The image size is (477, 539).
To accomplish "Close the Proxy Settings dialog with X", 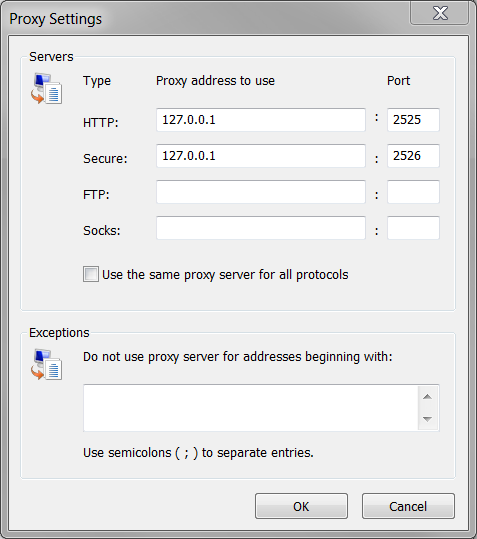I will click(440, 13).
